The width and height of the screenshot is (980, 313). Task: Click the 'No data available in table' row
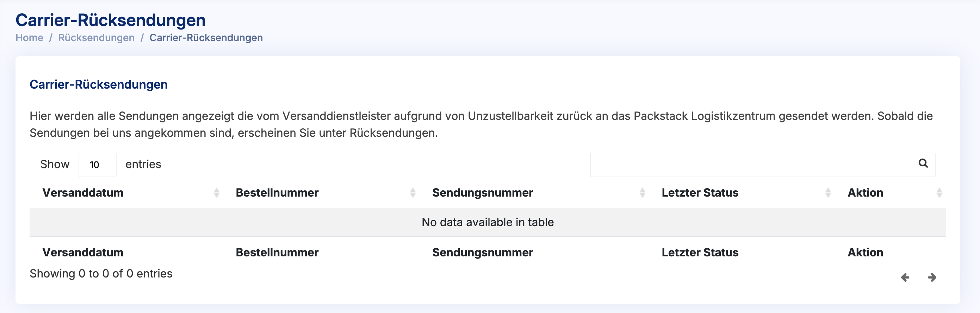click(487, 222)
